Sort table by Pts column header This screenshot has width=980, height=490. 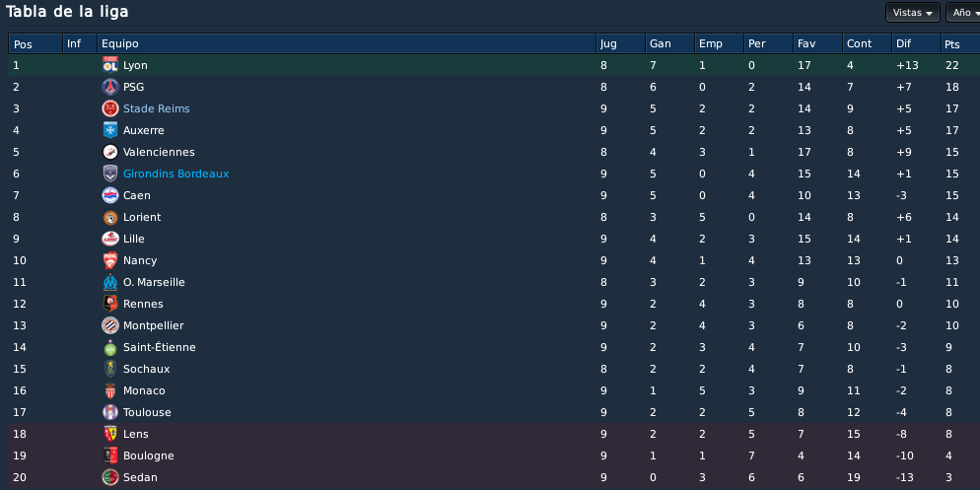[x=960, y=43]
